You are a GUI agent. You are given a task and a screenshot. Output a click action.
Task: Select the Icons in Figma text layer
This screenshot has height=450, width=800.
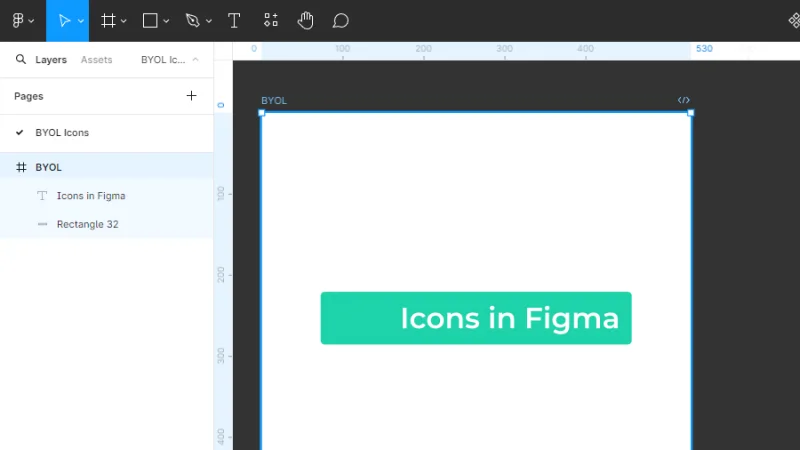tap(107, 195)
